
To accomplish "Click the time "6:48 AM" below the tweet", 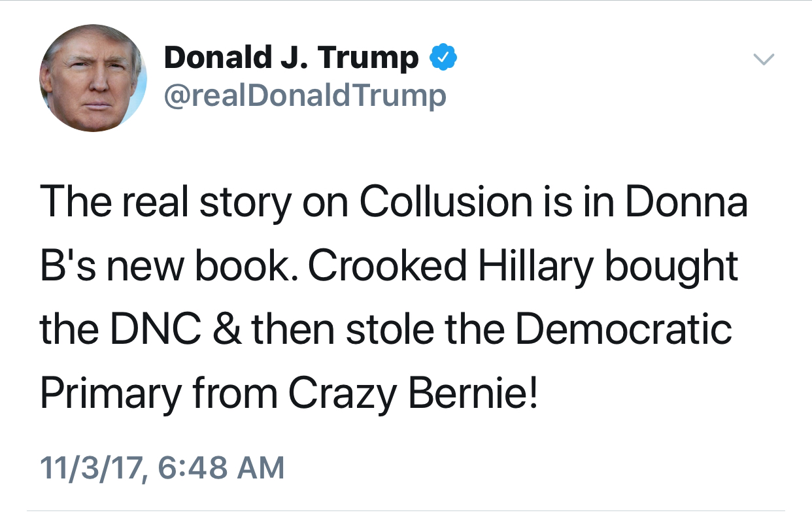I will coord(221,468).
